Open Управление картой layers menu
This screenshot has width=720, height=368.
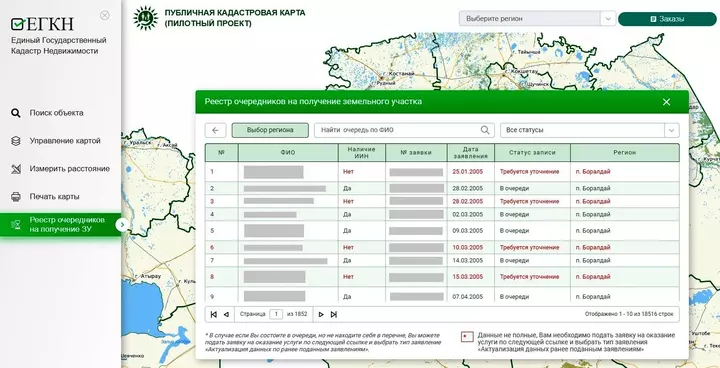point(65,141)
